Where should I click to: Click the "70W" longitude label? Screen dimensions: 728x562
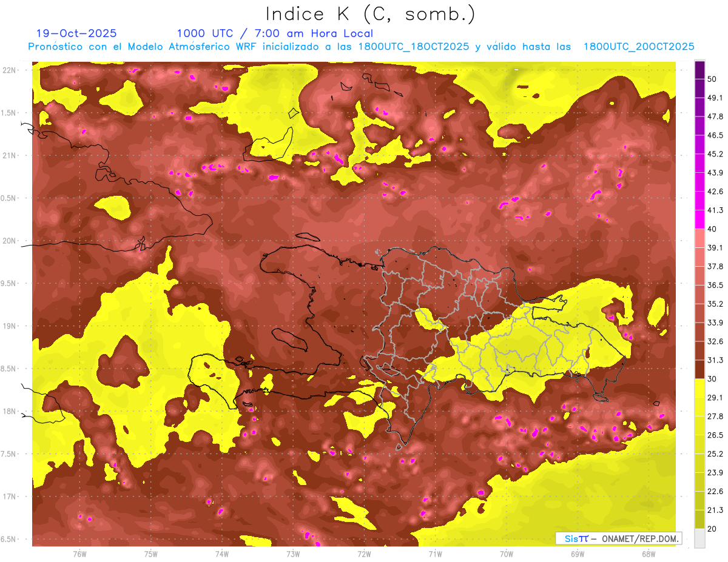pyautogui.click(x=506, y=554)
